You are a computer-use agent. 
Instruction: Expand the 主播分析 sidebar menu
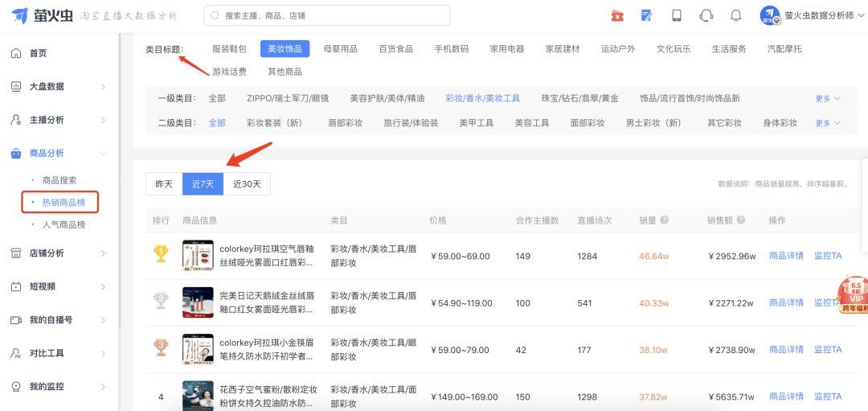tap(58, 120)
